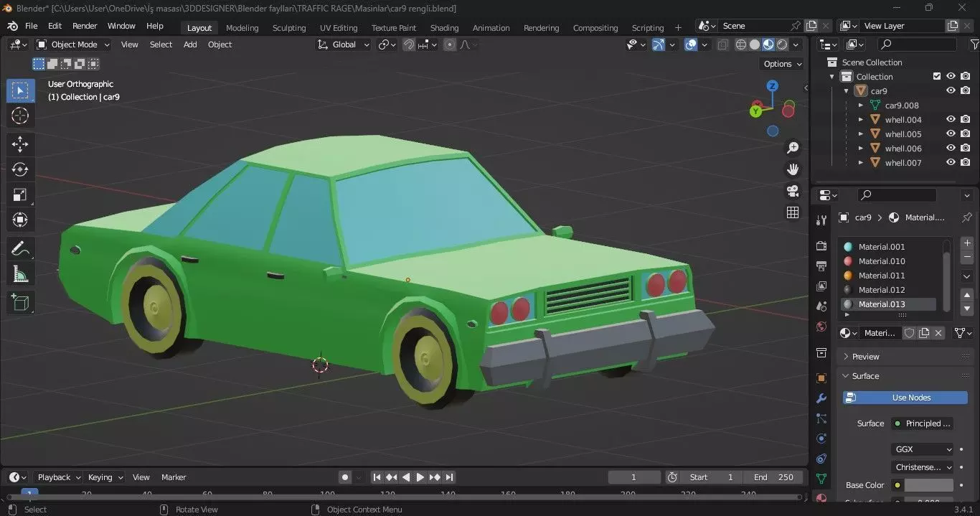The height and width of the screenshot is (516, 980).
Task: Select the Rotate tool
Action: [20, 169]
